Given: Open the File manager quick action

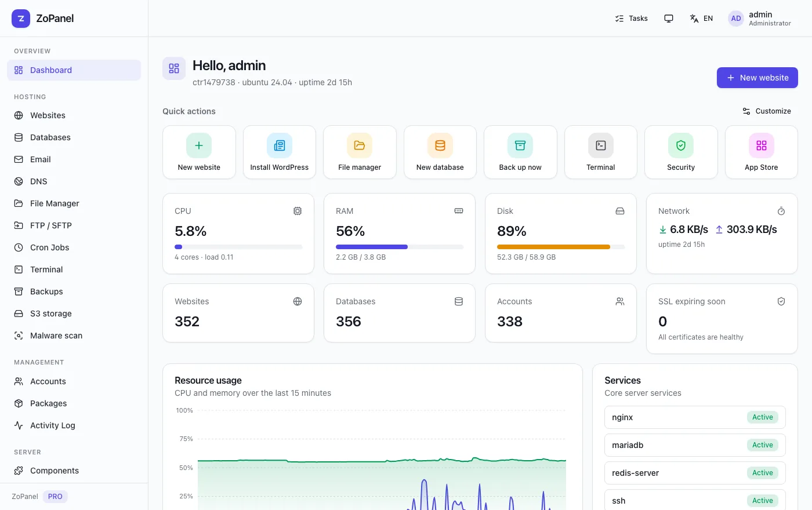Looking at the screenshot, I should pyautogui.click(x=360, y=152).
